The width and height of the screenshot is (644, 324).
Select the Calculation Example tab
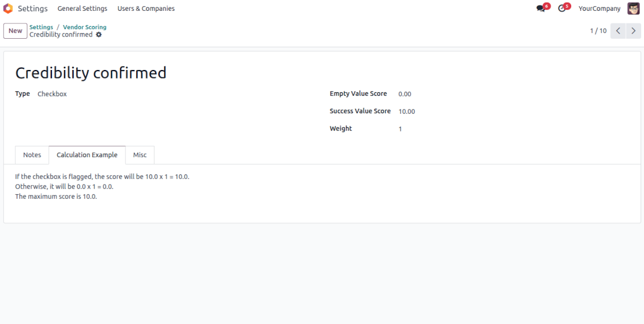87,155
